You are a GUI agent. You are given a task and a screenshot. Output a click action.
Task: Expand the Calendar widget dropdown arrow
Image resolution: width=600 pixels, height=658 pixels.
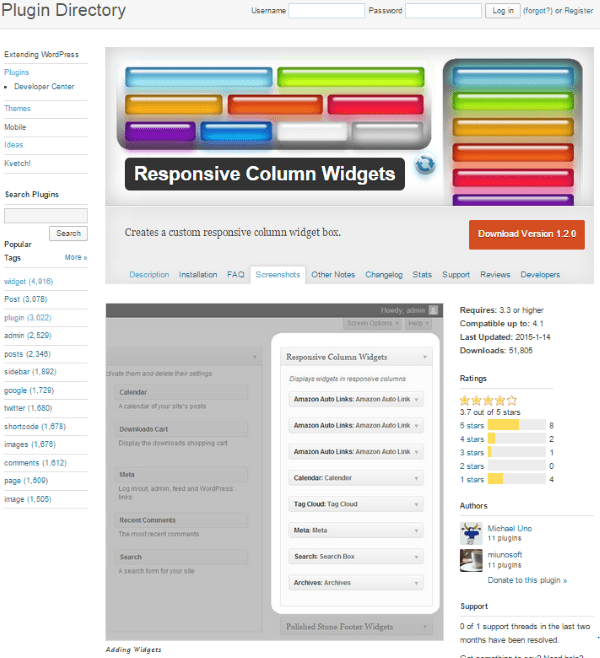pos(415,477)
